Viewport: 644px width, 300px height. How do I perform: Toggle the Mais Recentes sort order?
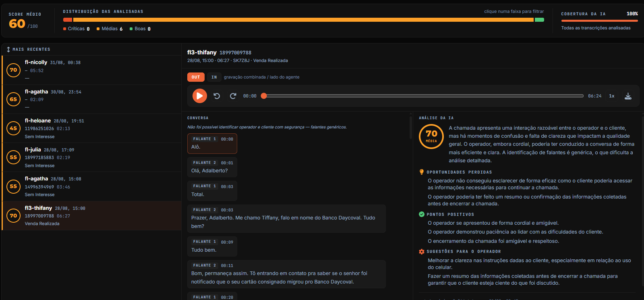[x=28, y=49]
